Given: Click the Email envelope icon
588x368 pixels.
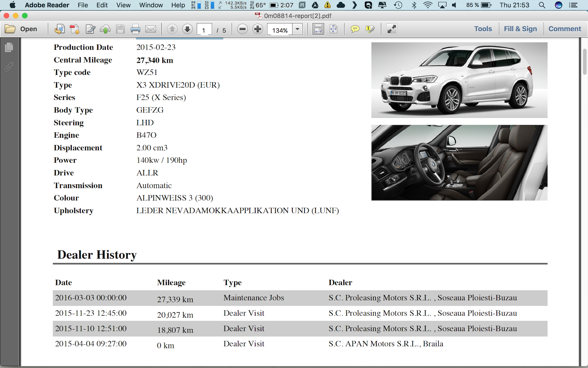Looking at the screenshot, I should click(151, 29).
